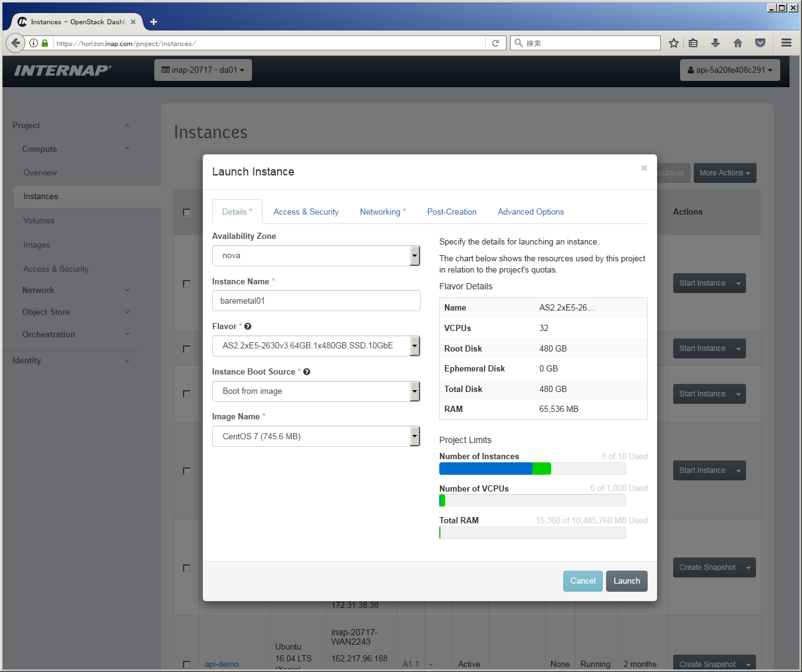
Task: Click the Total RAM usage bar
Action: click(x=533, y=533)
